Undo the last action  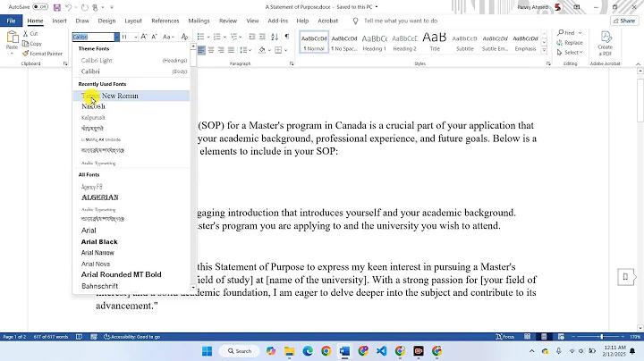(x=69, y=7)
